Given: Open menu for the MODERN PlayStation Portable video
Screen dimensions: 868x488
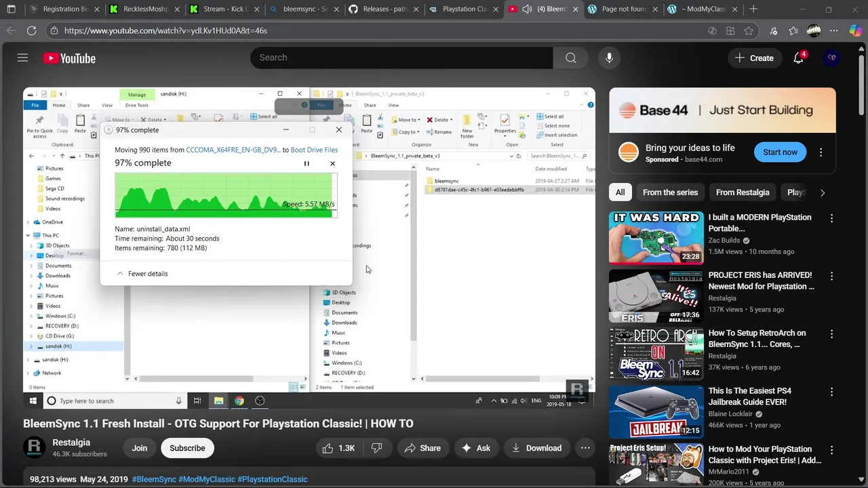Looking at the screenshot, I should point(831,218).
